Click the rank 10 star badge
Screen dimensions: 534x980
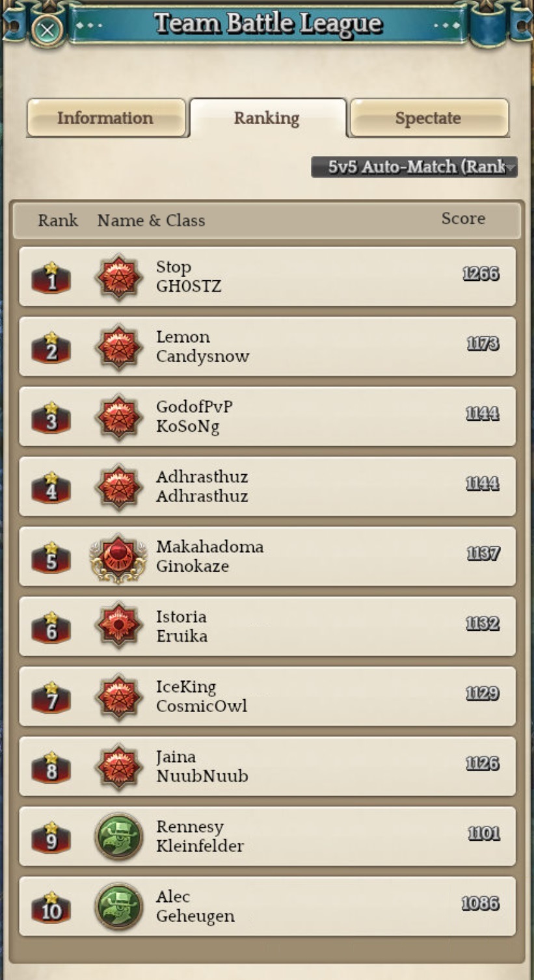point(51,907)
